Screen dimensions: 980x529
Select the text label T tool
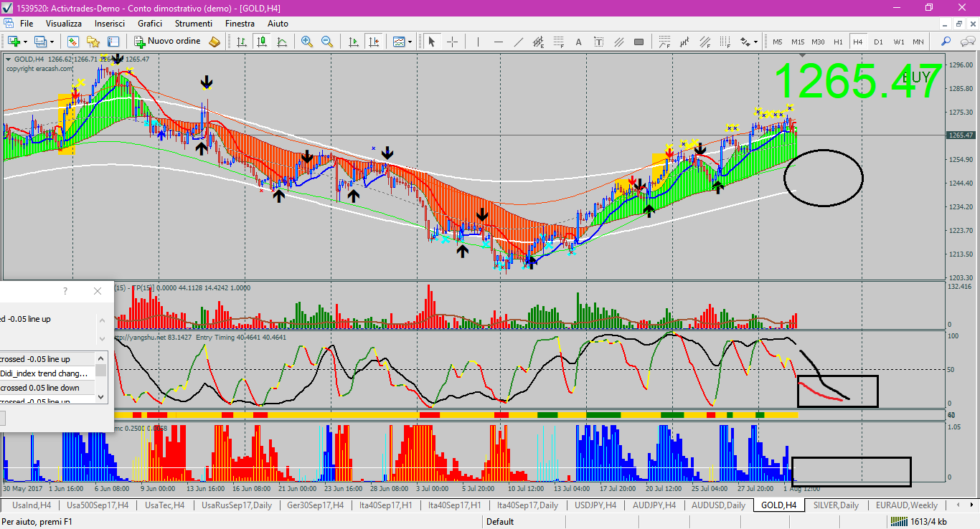[x=598, y=42]
